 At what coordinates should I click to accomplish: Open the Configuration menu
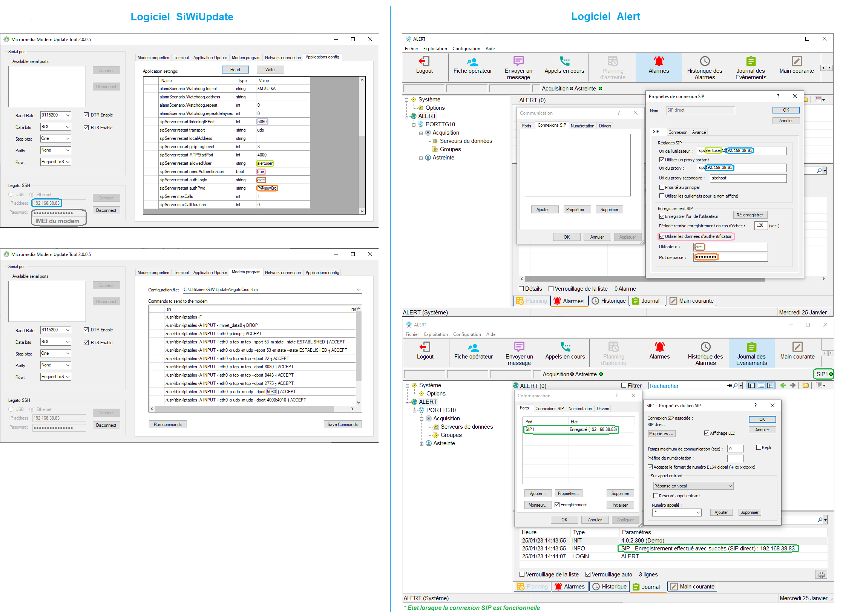click(x=466, y=48)
